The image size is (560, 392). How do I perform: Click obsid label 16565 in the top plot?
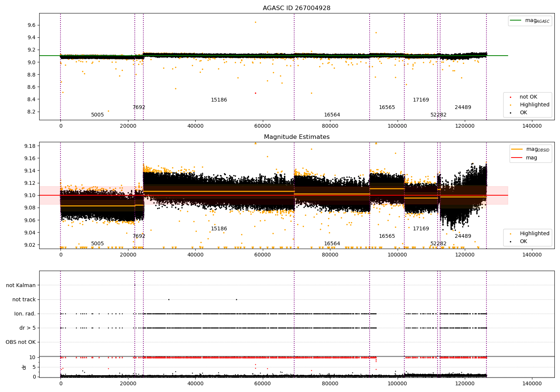387,108
